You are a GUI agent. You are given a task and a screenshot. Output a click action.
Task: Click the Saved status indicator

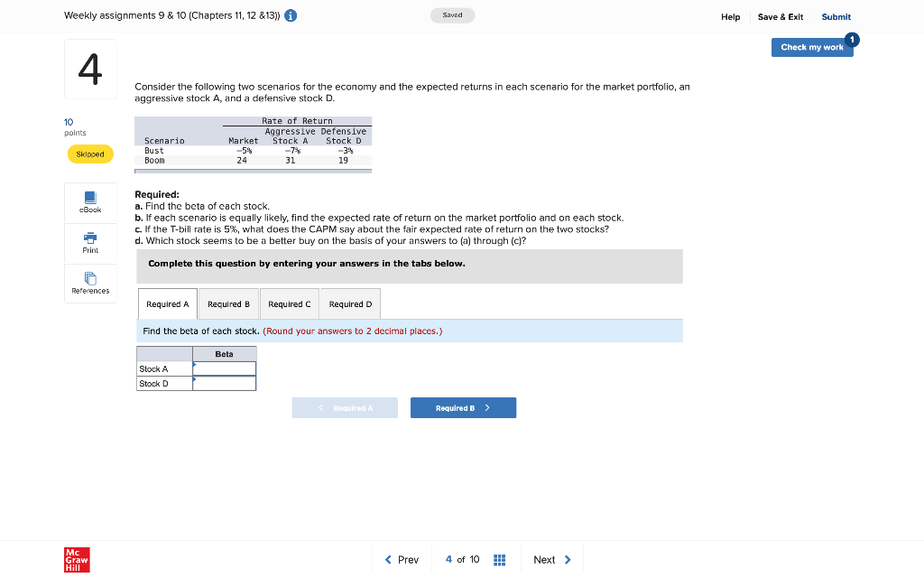452,15
